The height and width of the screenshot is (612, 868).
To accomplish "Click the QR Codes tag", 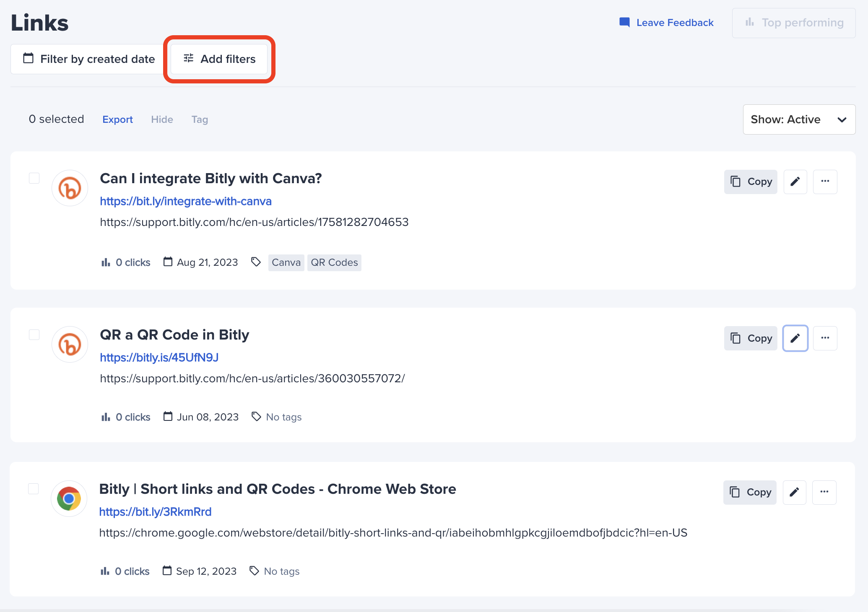I will pyautogui.click(x=334, y=262).
